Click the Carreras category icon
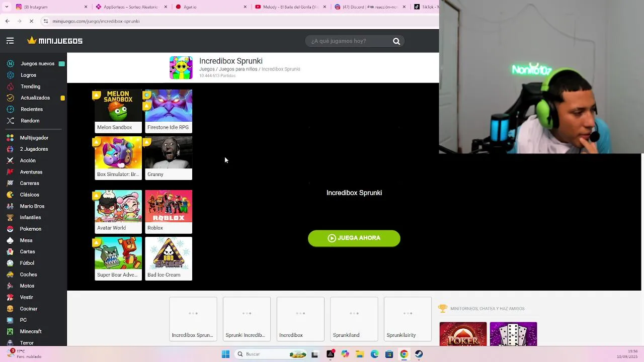 (10, 184)
